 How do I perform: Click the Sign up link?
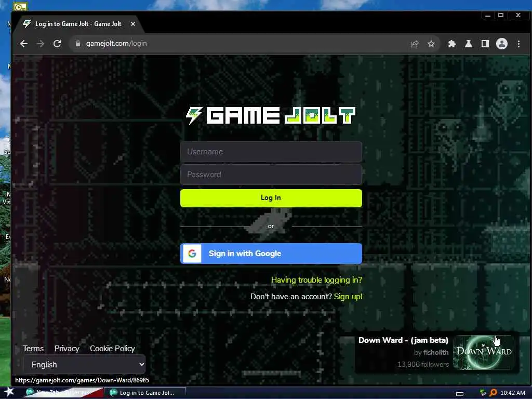[x=348, y=297]
